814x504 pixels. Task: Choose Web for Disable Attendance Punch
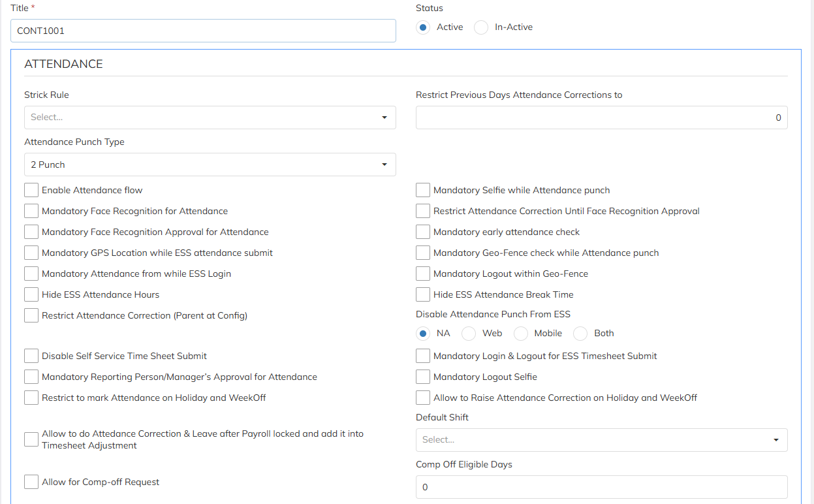(x=469, y=334)
